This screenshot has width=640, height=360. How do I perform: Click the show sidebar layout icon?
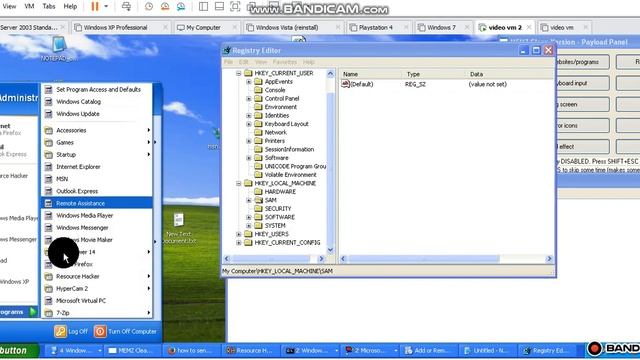pos(203,6)
